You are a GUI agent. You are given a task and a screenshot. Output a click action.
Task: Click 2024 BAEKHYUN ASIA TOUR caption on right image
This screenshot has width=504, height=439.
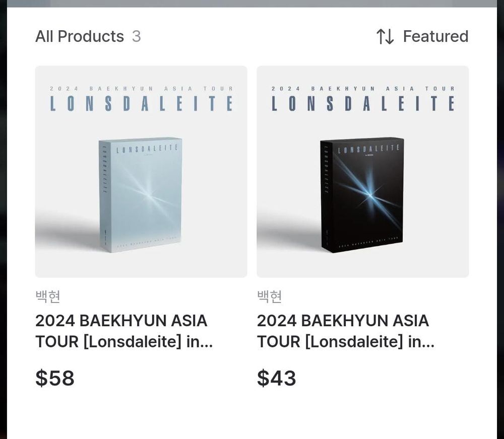pyautogui.click(x=363, y=89)
